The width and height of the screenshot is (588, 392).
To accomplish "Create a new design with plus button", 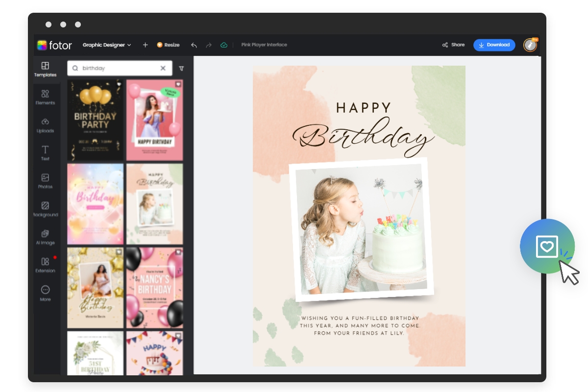I will [x=145, y=45].
